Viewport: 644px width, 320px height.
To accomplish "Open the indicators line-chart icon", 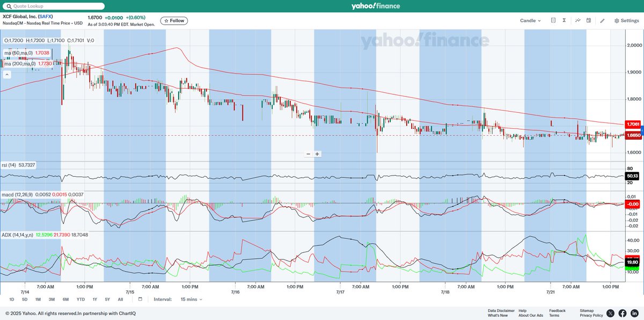I will 578,20.
